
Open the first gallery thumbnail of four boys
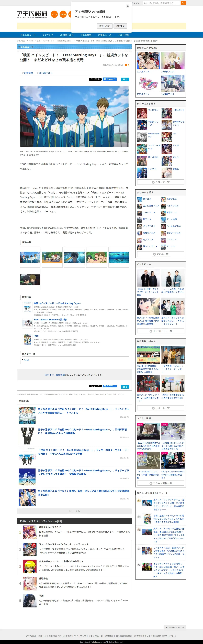[30, 257]
